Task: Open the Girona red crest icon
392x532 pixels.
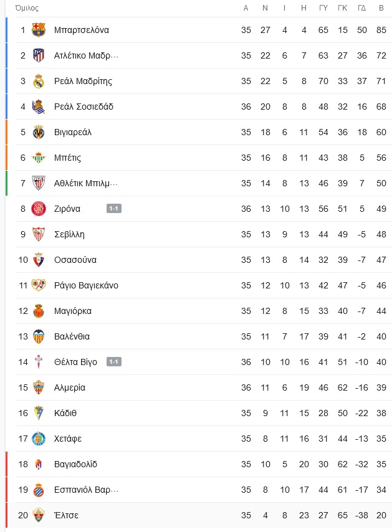Action: pos(39,209)
